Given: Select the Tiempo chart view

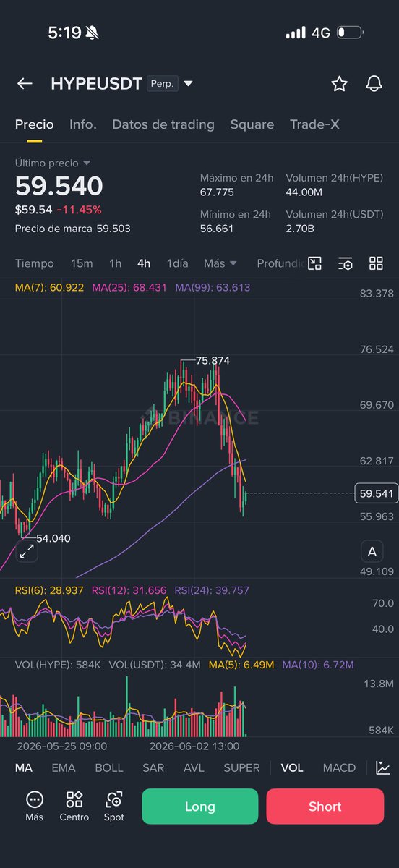Looking at the screenshot, I should click(35, 263).
